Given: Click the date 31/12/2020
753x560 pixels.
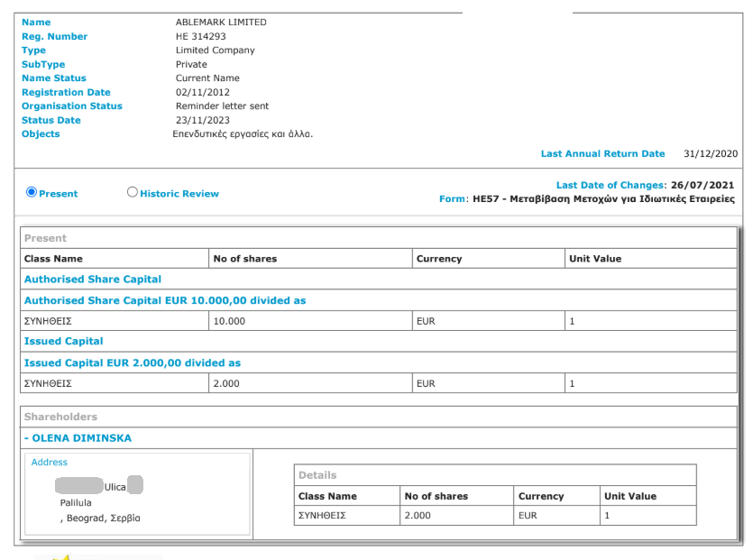Looking at the screenshot, I should click(711, 153).
